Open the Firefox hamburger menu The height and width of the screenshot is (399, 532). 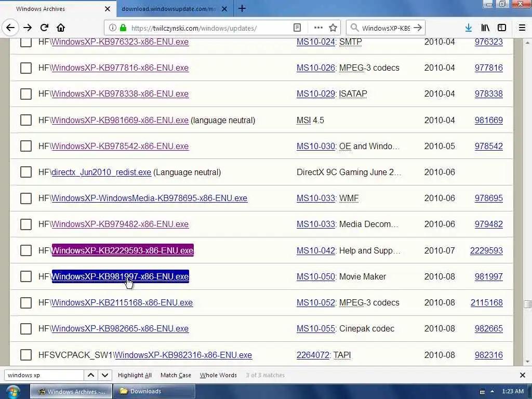(x=522, y=28)
